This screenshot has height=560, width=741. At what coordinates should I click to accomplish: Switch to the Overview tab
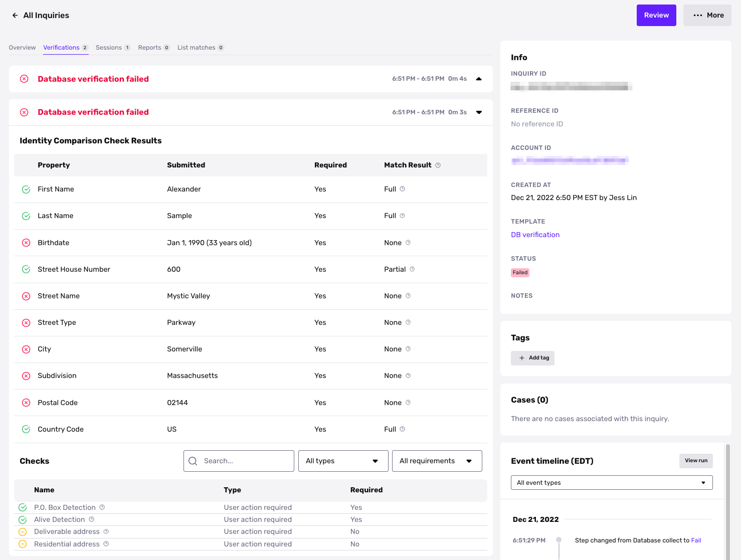click(x=22, y=48)
